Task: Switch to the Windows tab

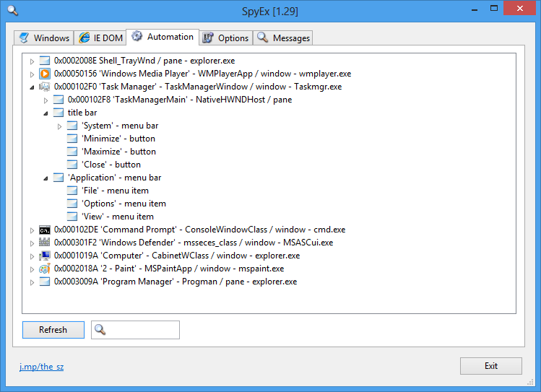Action: (44, 38)
